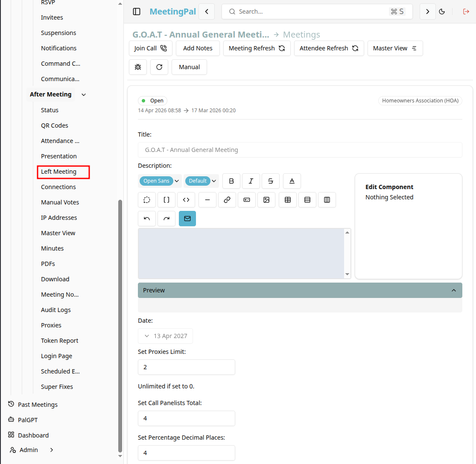476x464 pixels.
Task: Click the Attendee Refresh button
Action: pyautogui.click(x=329, y=48)
